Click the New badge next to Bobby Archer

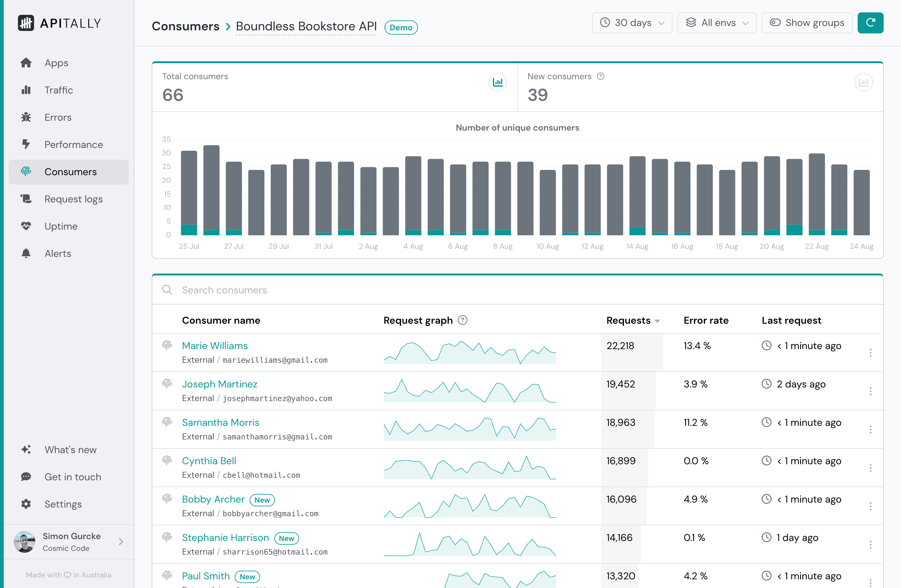262,500
